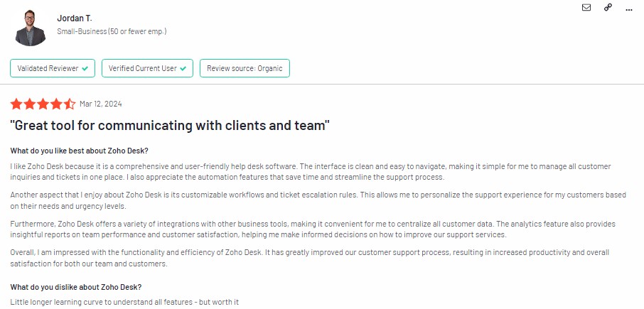Viewport: 644px width, 309px height.
Task: Click the Verified Current User badge
Action: point(147,68)
